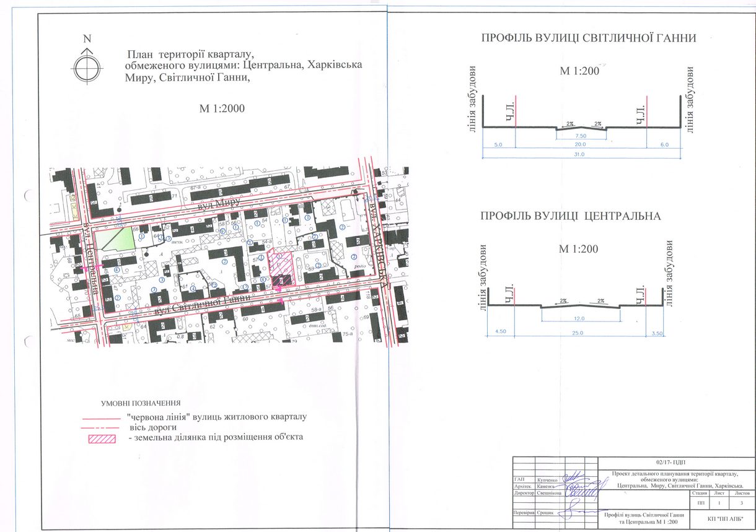756x532 pixels.
Task: Click the surname 'Купченко' in title block
Action: coord(549,479)
